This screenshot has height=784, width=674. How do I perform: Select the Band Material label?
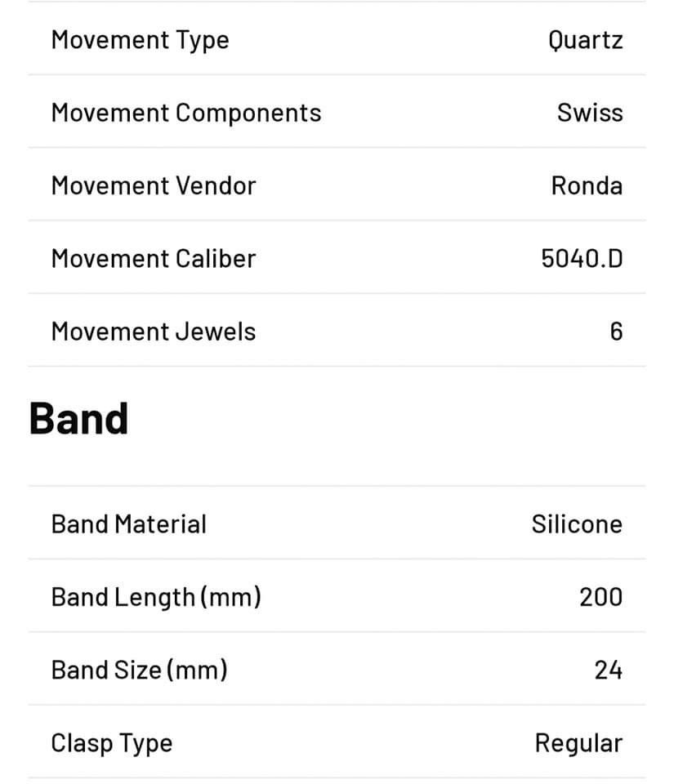coord(128,524)
